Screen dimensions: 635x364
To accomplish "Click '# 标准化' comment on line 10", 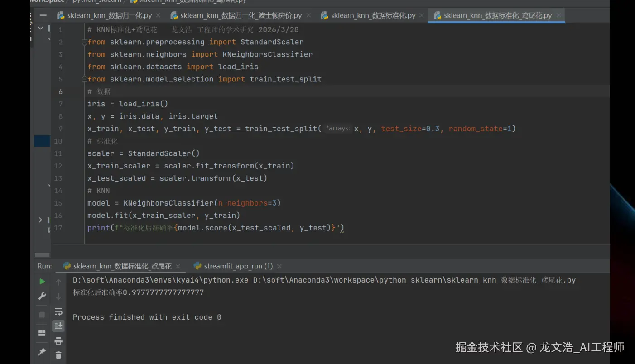I will coord(102,141).
